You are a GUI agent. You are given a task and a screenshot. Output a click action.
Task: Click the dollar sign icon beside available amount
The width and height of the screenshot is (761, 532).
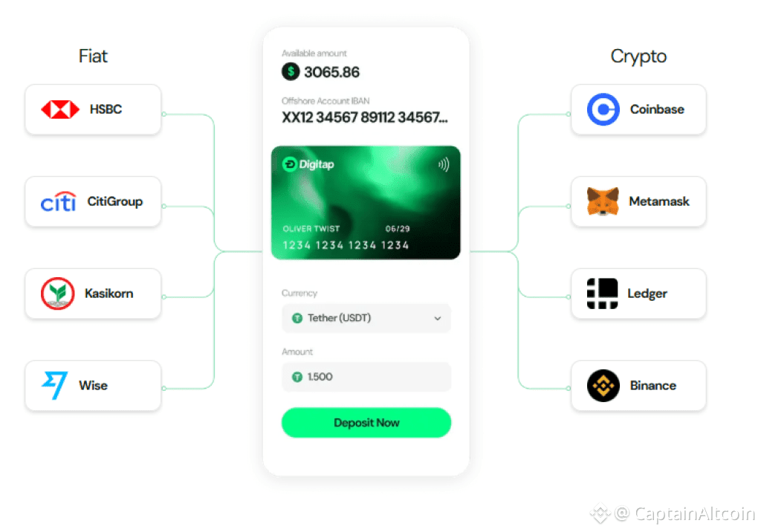point(291,72)
